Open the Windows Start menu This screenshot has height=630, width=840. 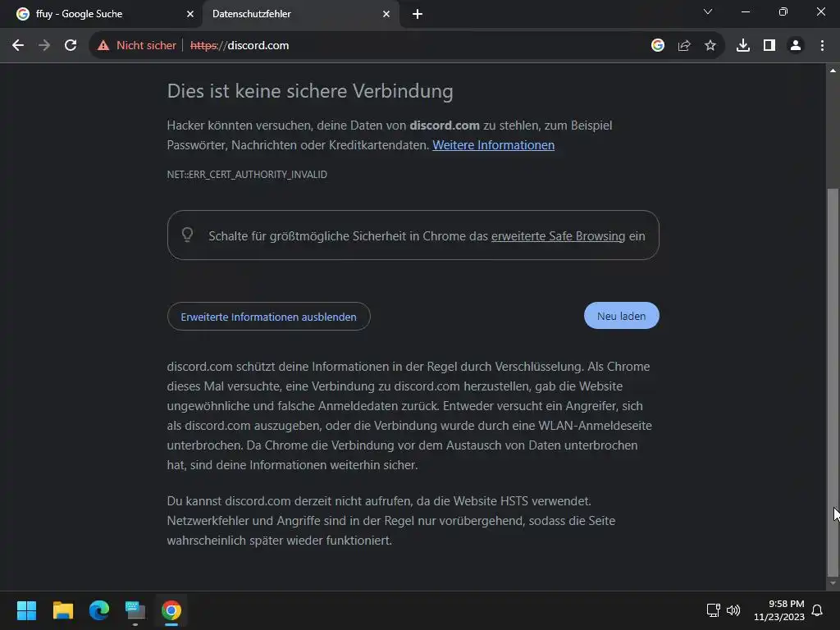pos(26,610)
